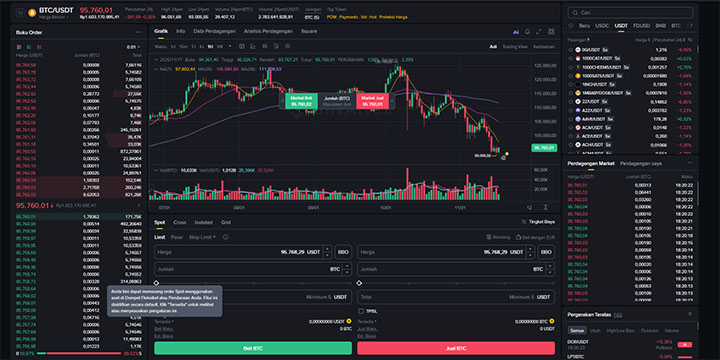
Task: Open order book 0.01 precision dropdown
Action: 133,47
